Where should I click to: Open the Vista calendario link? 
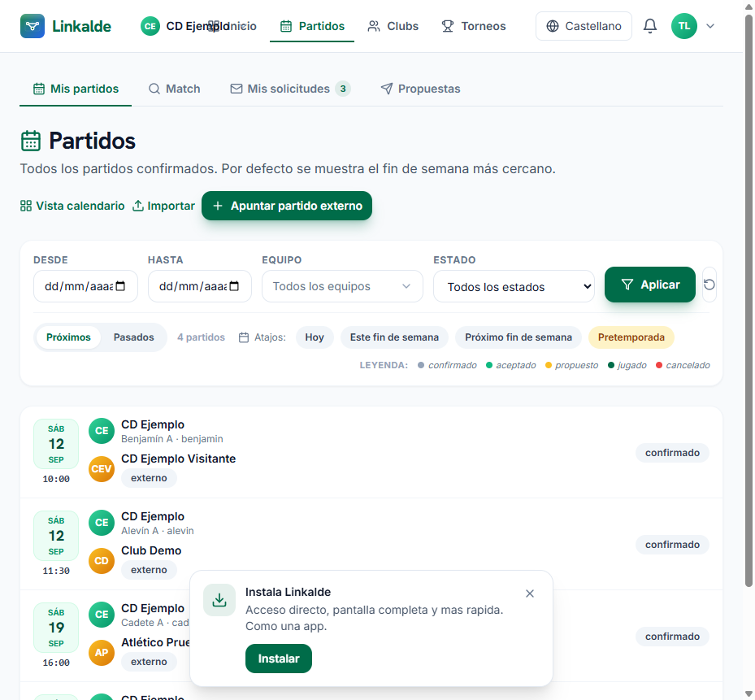pos(72,206)
